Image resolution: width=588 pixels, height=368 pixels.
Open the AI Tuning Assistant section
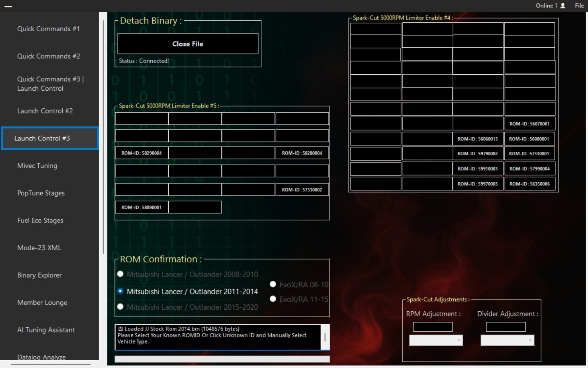point(46,330)
